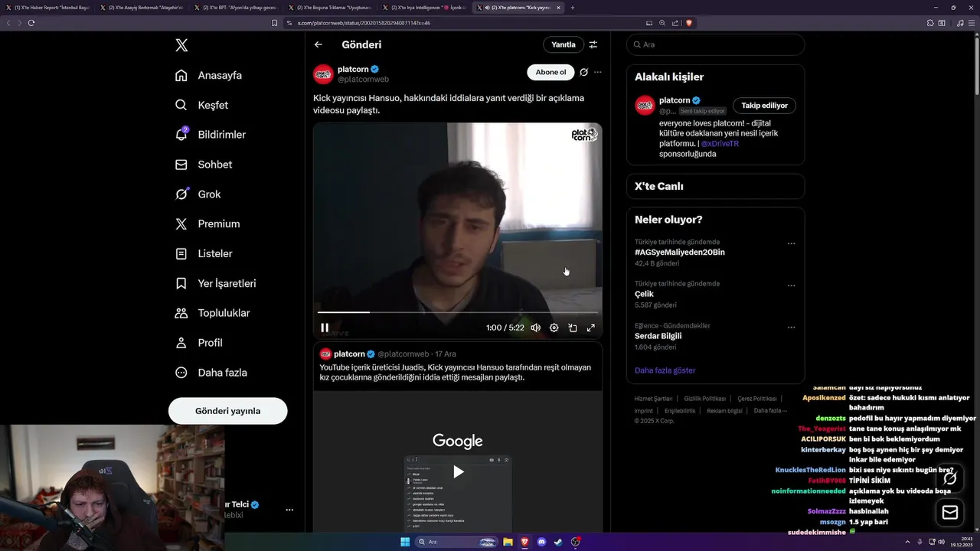Mute the video volume icon

point(536,328)
